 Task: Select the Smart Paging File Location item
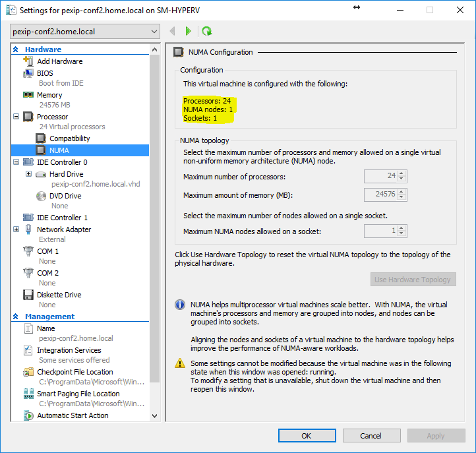[x=78, y=394]
